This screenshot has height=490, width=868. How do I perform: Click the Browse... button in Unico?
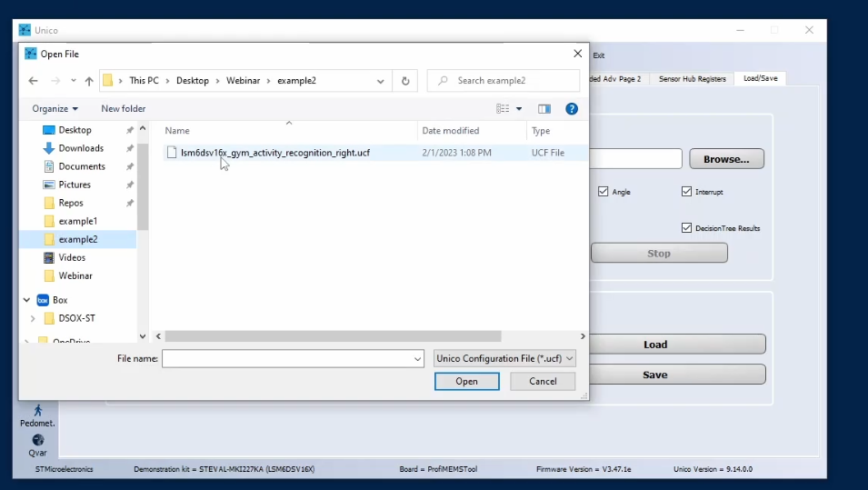click(726, 159)
